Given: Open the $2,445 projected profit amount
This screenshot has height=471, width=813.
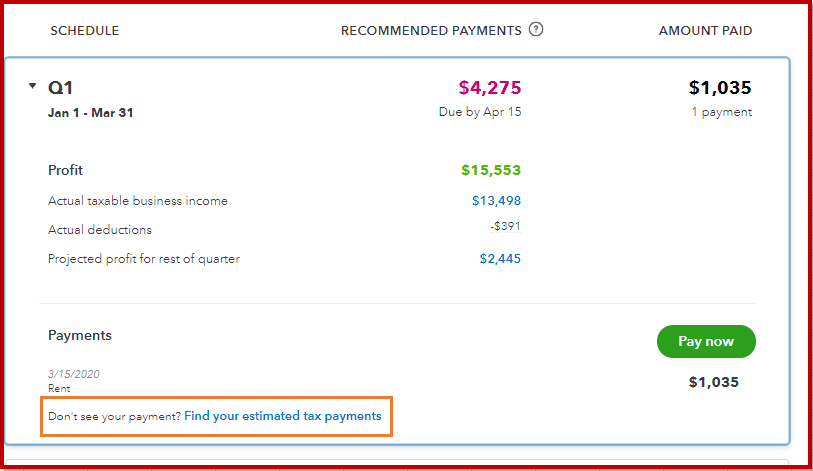Looking at the screenshot, I should [500, 259].
